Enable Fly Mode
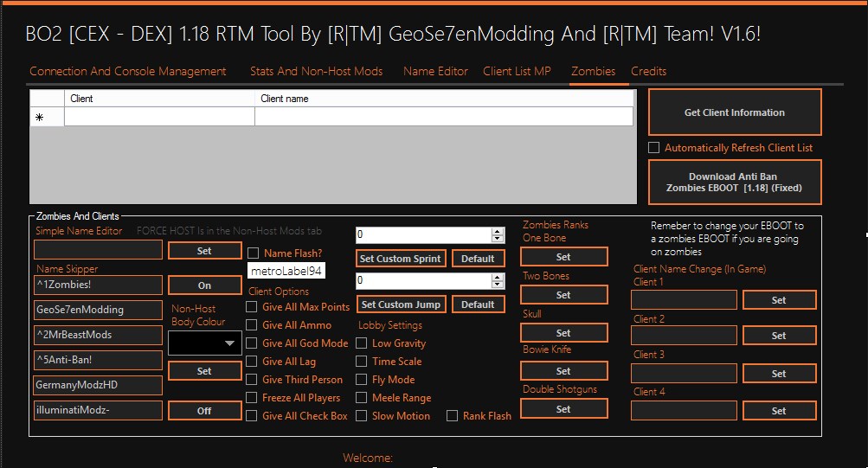 coord(362,380)
